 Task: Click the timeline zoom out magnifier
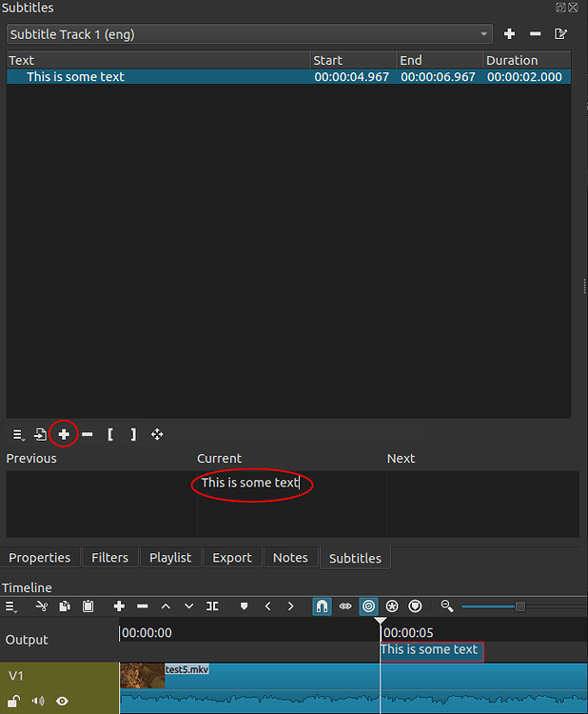(447, 606)
